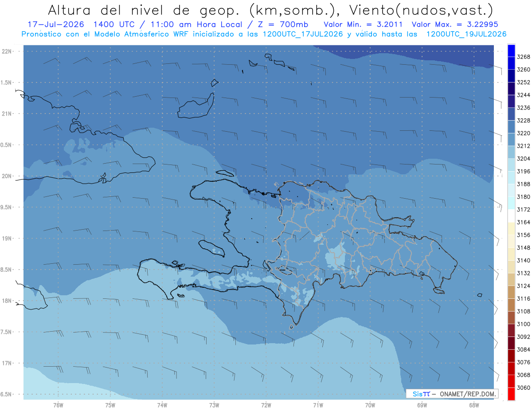Click the '21N' latitude axis label
Image resolution: width=532 pixels, height=411 pixels.
7,114
